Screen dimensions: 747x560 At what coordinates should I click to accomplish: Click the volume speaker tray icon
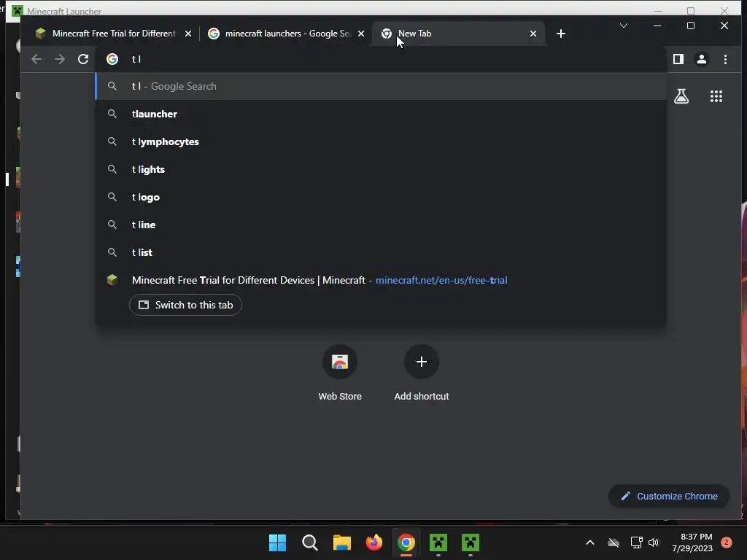pos(654,542)
